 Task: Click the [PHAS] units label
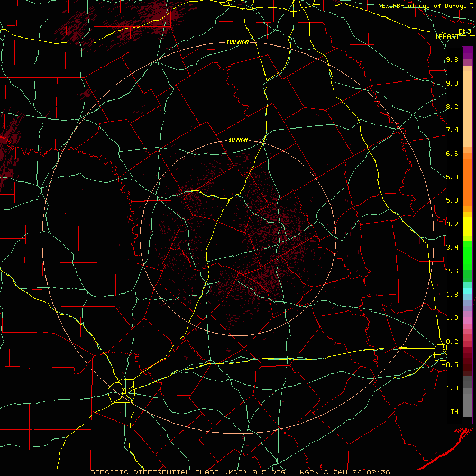[447, 36]
